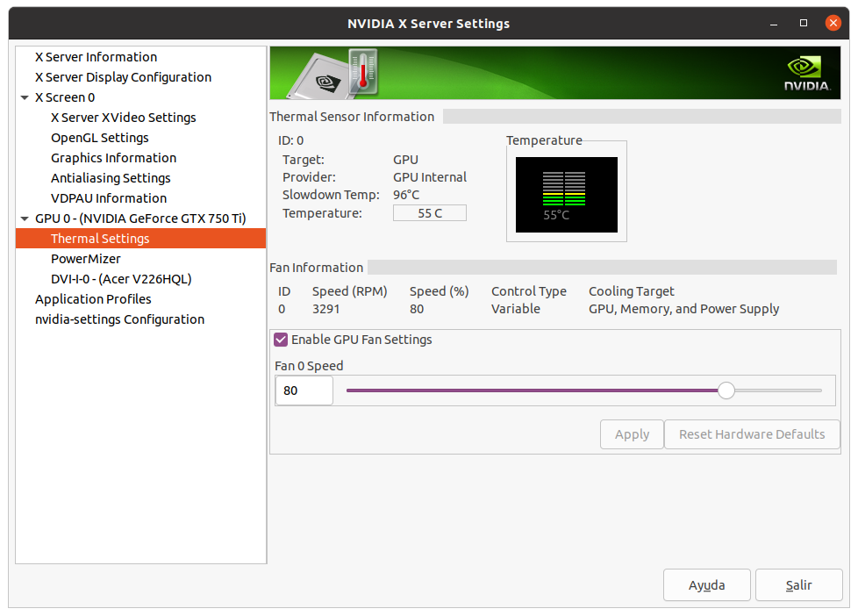Go to OpenGL Settings

point(100,138)
